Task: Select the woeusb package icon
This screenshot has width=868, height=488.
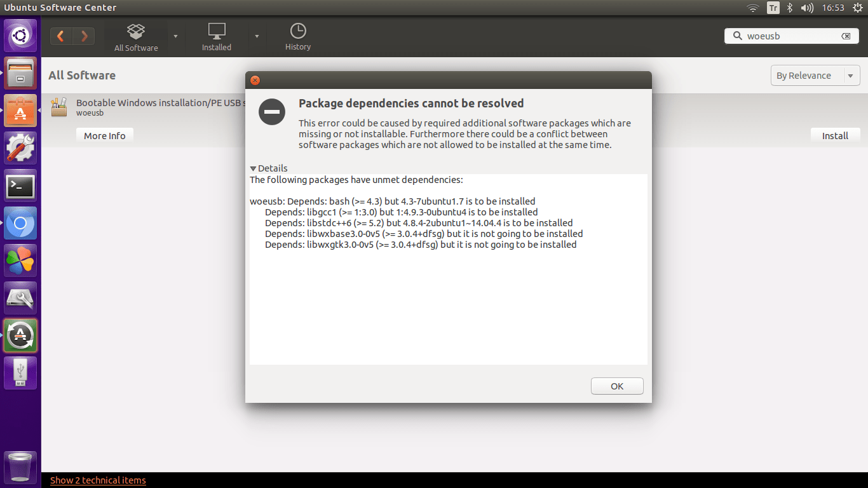Action: (59, 107)
